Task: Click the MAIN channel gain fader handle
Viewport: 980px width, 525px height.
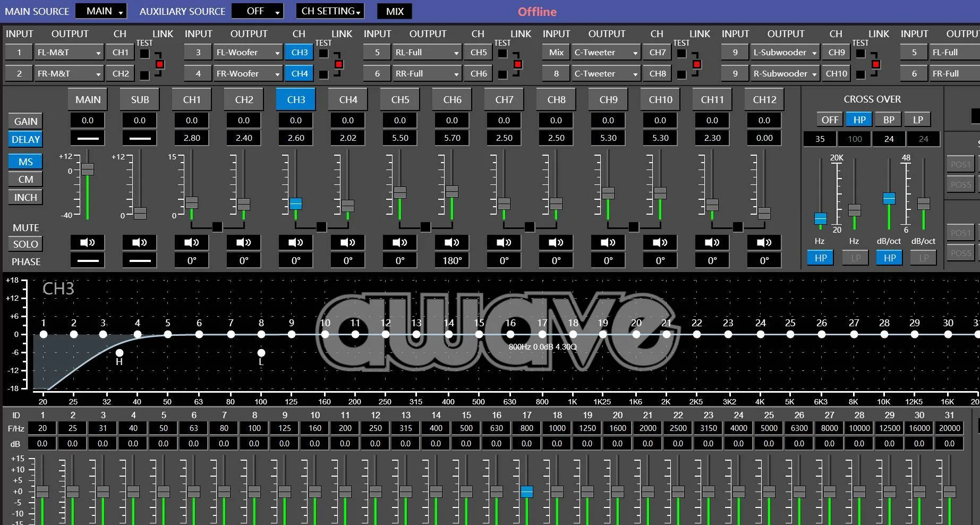Action: [x=88, y=169]
